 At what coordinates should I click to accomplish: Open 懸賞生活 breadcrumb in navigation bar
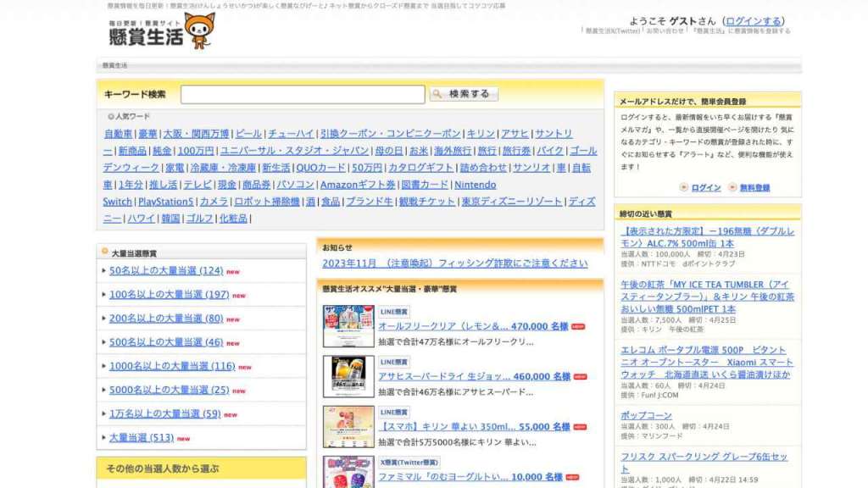pyautogui.click(x=114, y=65)
